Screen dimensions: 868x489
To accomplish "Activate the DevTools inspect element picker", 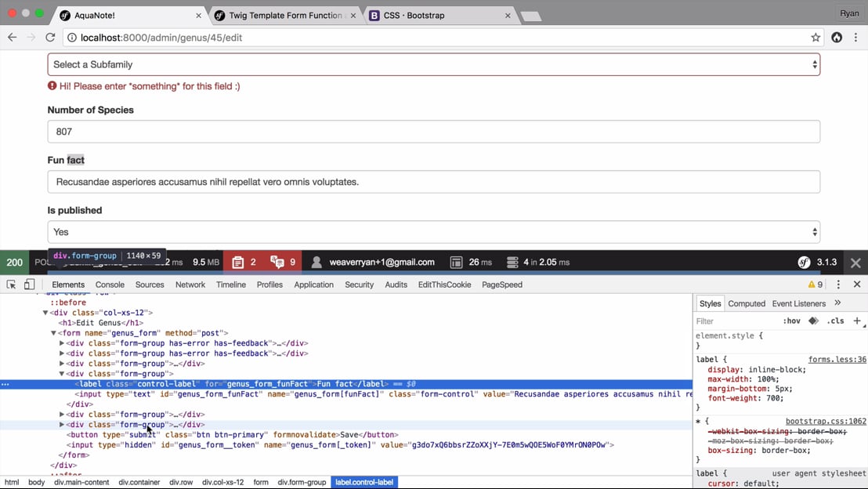I will click(11, 284).
